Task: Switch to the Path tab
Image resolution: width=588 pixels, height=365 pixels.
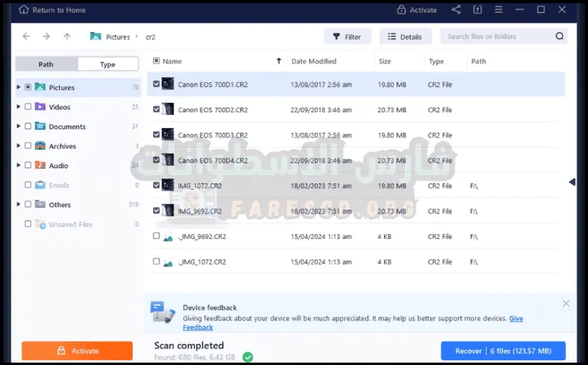Action: [46, 65]
